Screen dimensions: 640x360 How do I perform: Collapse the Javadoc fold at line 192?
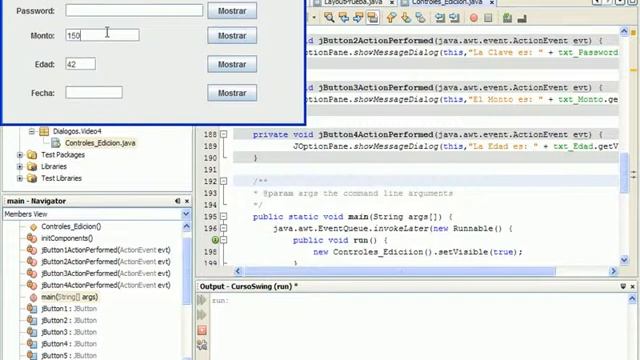tap(223, 181)
